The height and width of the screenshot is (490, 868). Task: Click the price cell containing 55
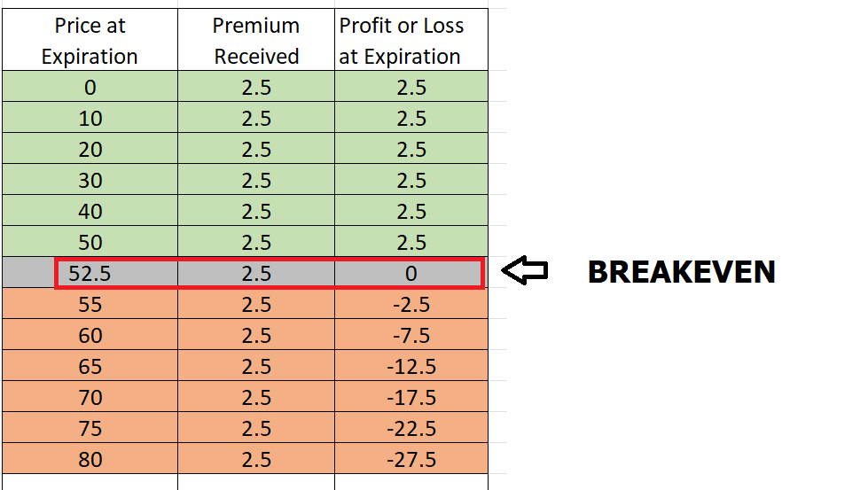tap(90, 305)
